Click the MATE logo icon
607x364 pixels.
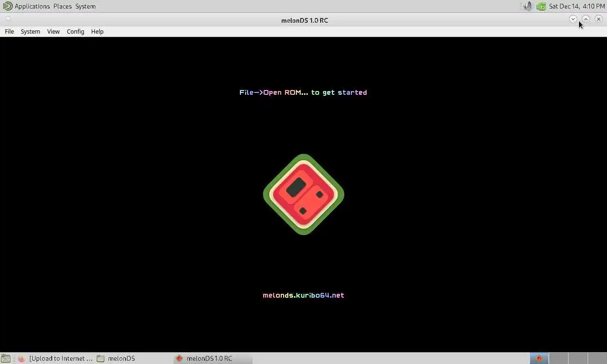[x=8, y=6]
